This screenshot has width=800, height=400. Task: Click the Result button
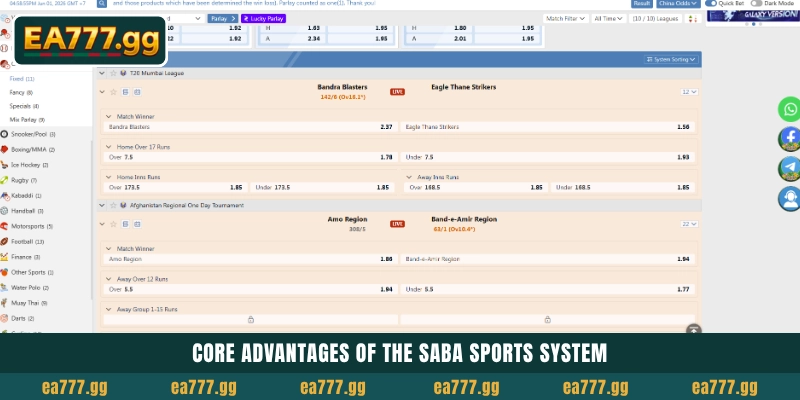642,3
